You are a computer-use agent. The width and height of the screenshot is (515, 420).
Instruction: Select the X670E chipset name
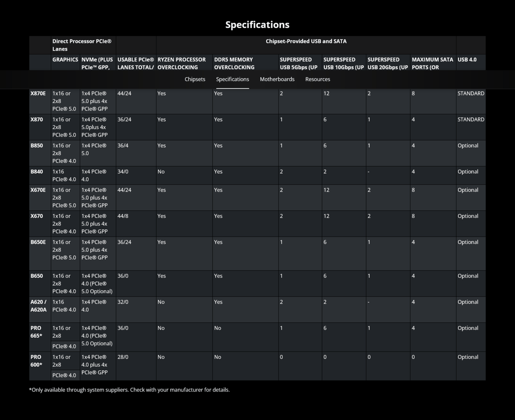click(38, 190)
